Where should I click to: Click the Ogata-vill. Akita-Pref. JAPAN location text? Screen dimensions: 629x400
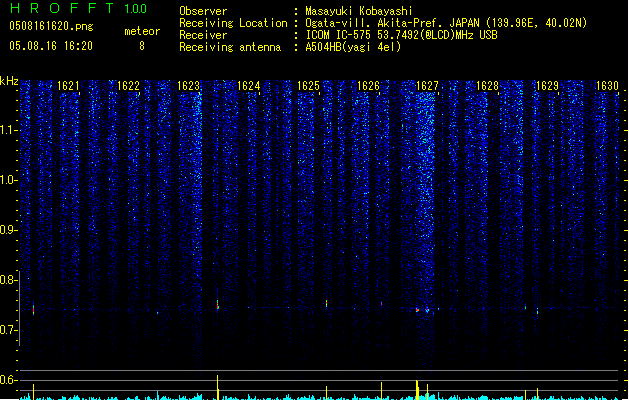446,23
